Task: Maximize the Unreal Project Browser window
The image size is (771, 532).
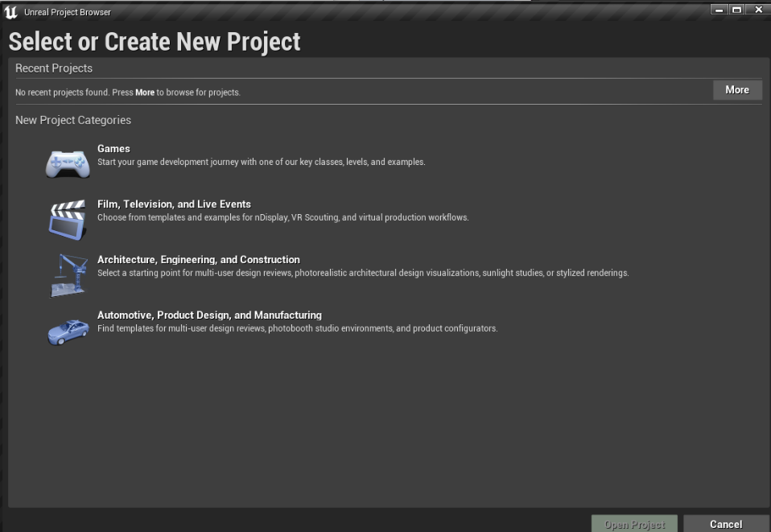Action: coord(736,10)
